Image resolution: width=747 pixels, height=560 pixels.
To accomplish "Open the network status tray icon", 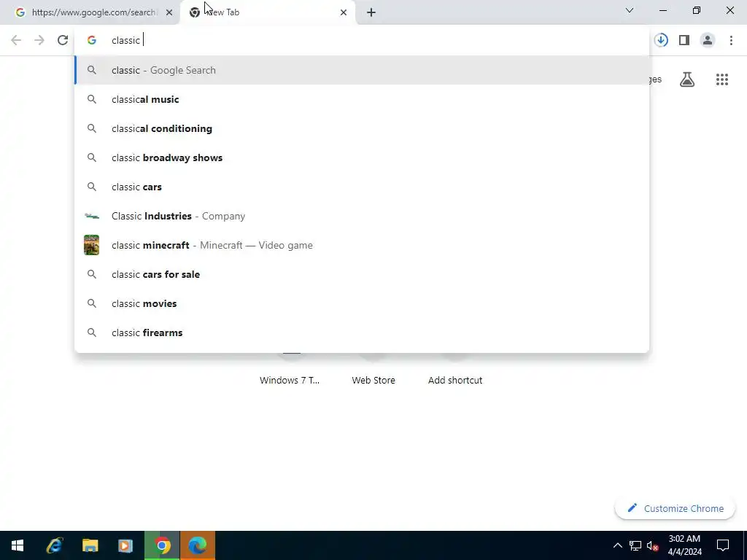I will coord(635,545).
